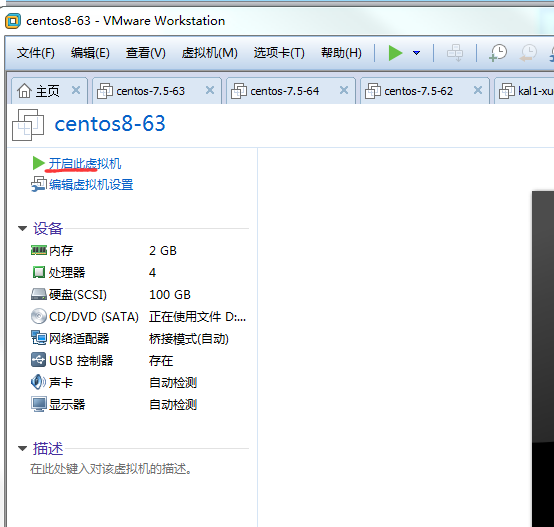This screenshot has height=527, width=554.
Task: Click the 100 GB disk value
Action: coord(170,295)
